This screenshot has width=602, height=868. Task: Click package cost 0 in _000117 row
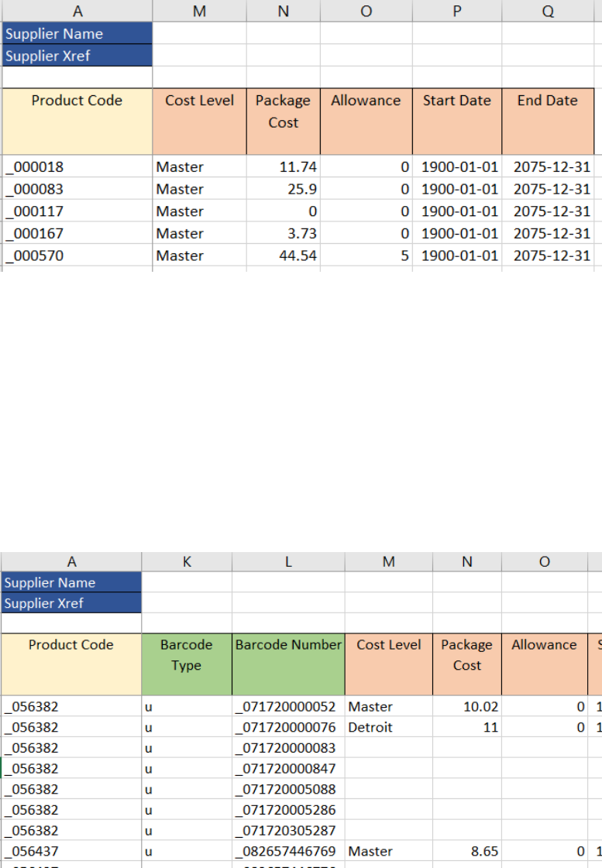tap(283, 211)
